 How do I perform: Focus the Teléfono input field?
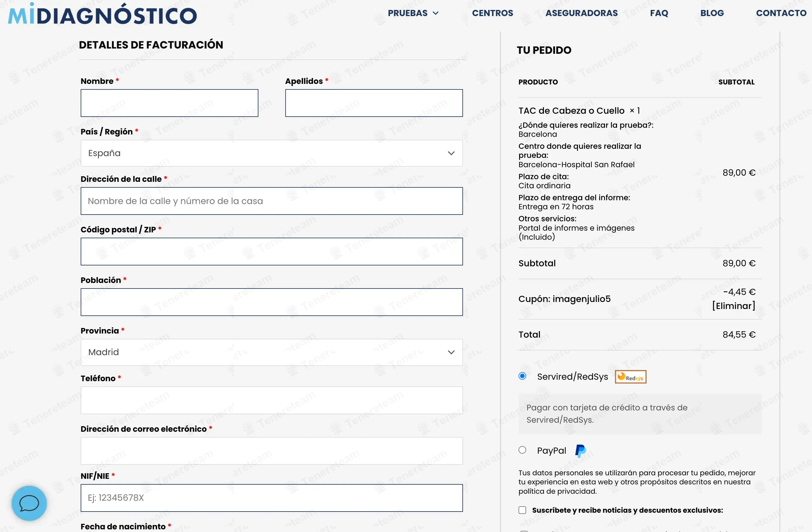tap(272, 400)
